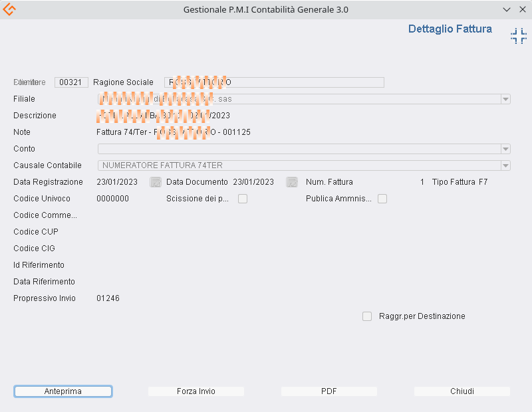Check the Raggr.per Destinazione option
532x412 pixels.
coord(367,316)
